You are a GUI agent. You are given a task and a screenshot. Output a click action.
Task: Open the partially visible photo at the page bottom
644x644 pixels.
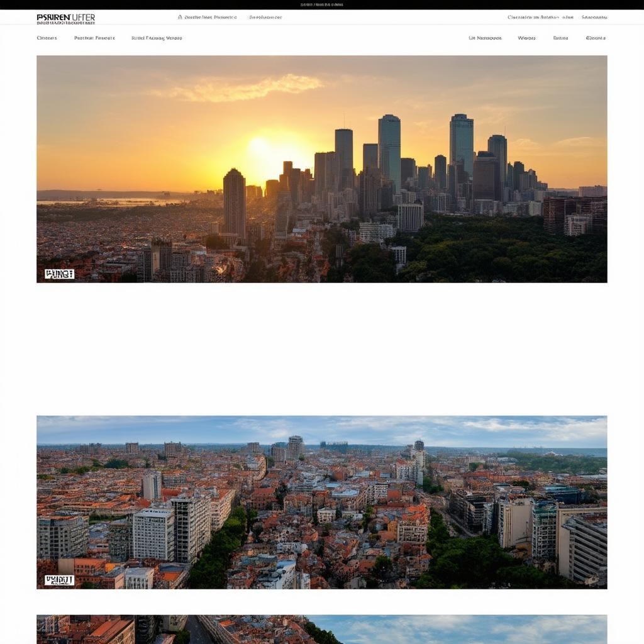coord(321,629)
